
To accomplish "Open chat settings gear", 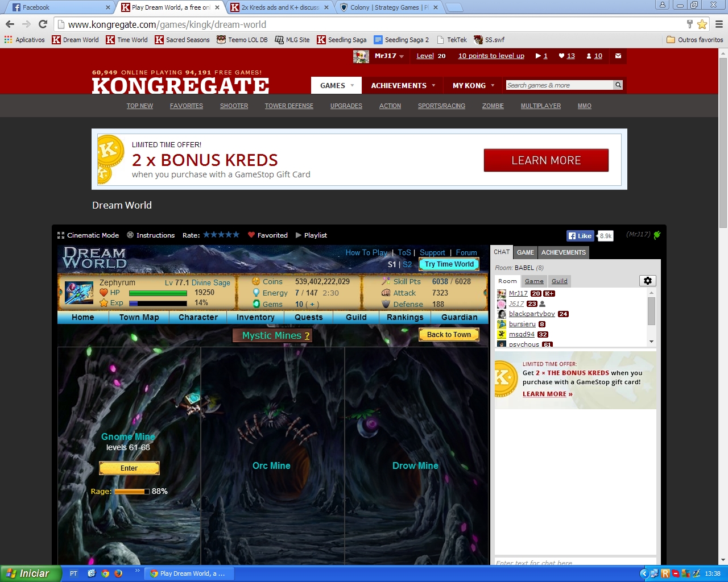I will [648, 281].
